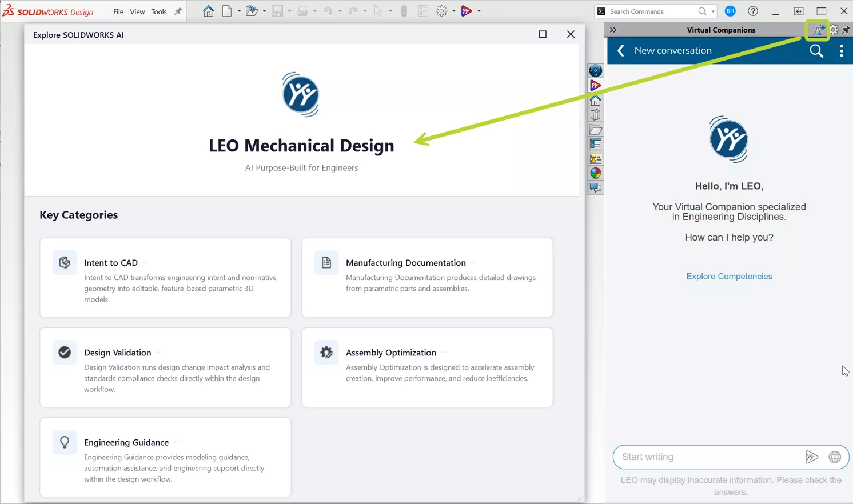Screen dimensions: 853x504
Task: Expand the Undo history dropdown arrow
Action: click(340, 11)
